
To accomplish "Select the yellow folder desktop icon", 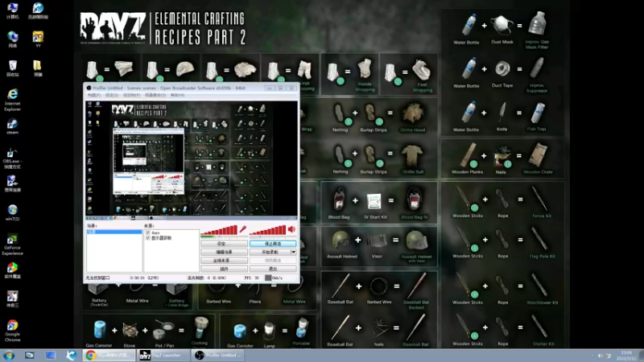I will (38, 68).
